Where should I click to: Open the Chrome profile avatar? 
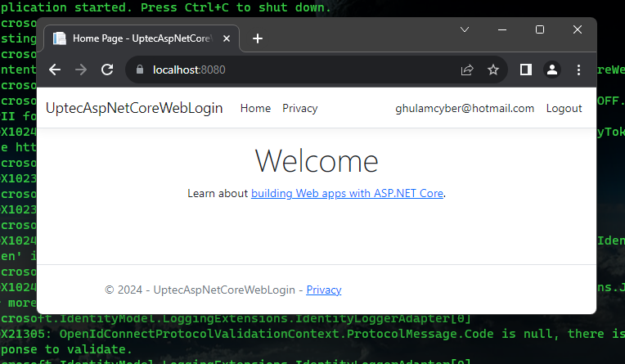(552, 70)
